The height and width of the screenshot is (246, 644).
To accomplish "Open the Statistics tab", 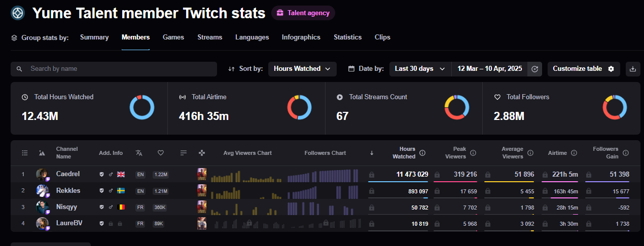I will [347, 37].
